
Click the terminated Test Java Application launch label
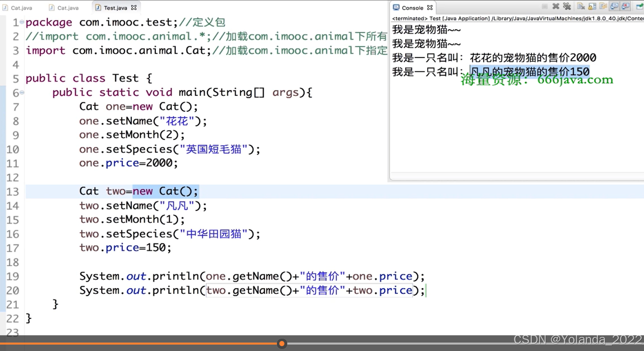(518, 18)
